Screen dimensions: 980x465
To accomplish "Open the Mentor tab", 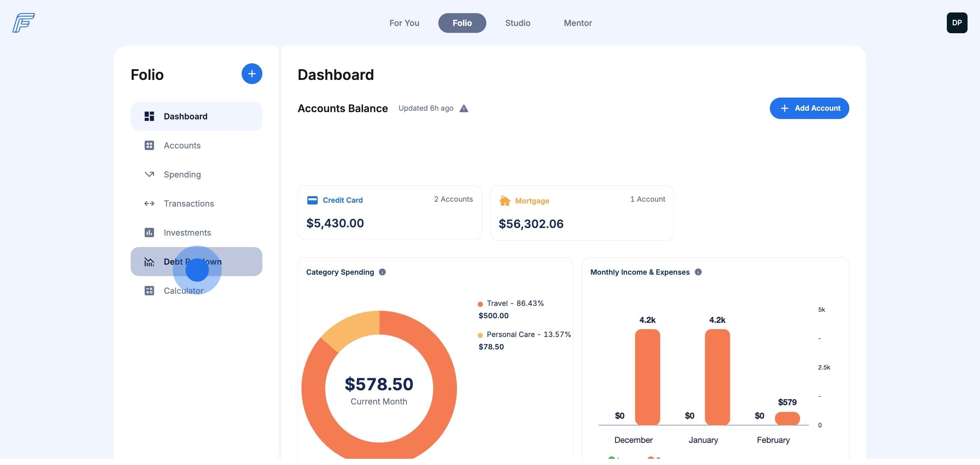I will pos(578,23).
